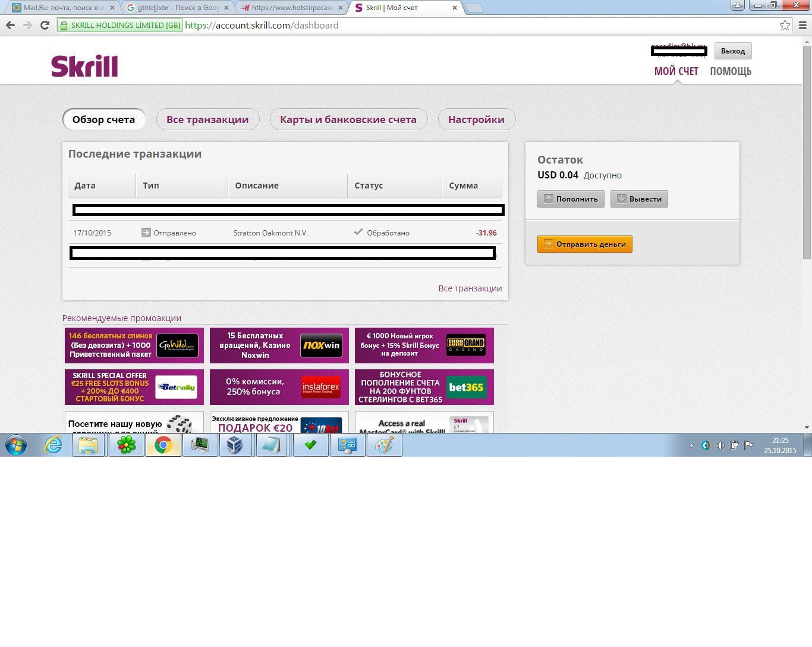Click the Пополнить deposit button
This screenshot has height=647, width=812.
tap(571, 199)
